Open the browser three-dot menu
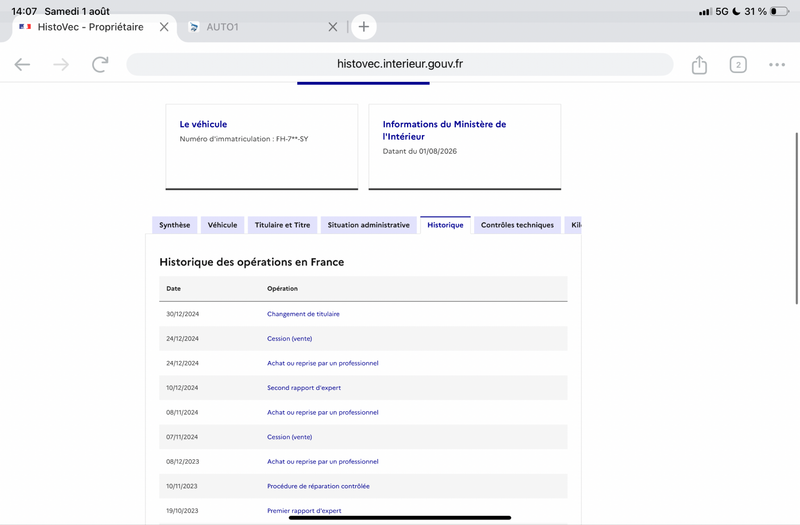 777,65
